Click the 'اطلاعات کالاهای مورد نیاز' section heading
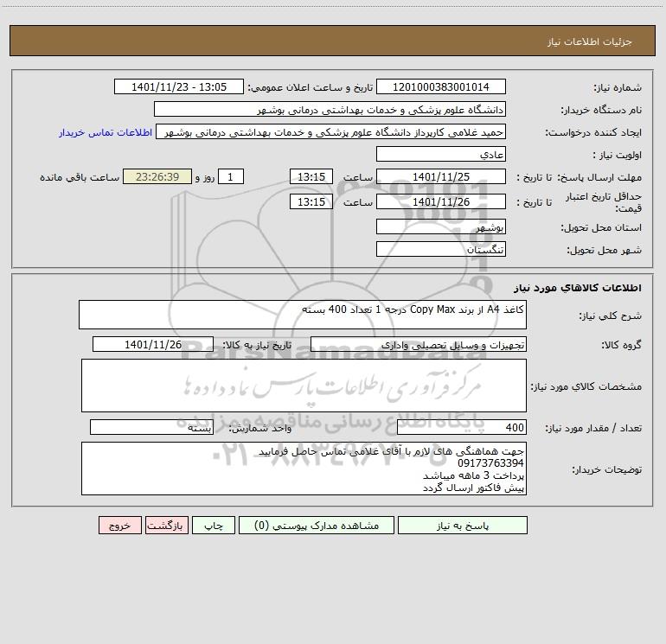Screen dimensions: 666x644 (578, 288)
